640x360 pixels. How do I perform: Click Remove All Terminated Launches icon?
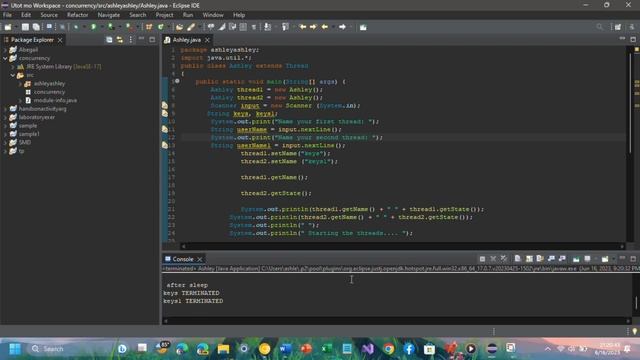[504, 259]
